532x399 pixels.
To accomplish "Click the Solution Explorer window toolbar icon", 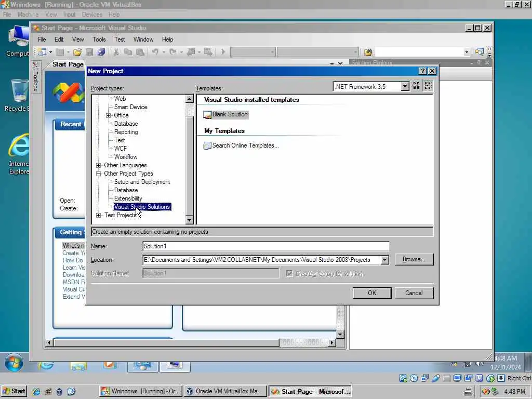I will click(x=479, y=52).
